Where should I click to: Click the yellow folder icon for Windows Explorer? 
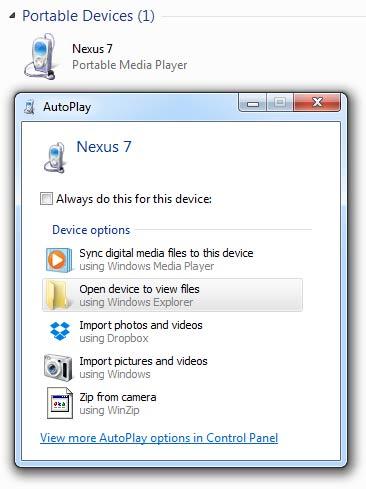(58, 295)
